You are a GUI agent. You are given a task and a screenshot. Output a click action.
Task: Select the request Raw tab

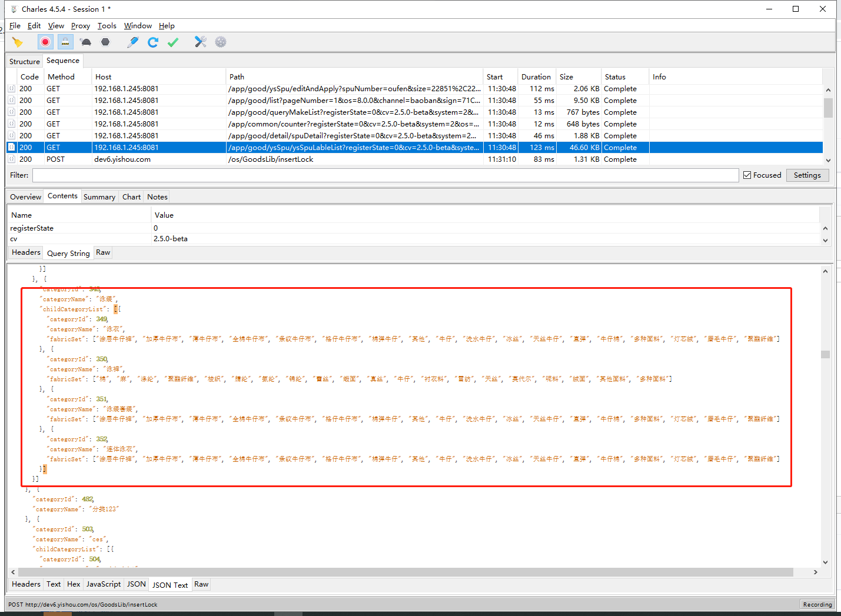pyautogui.click(x=103, y=252)
